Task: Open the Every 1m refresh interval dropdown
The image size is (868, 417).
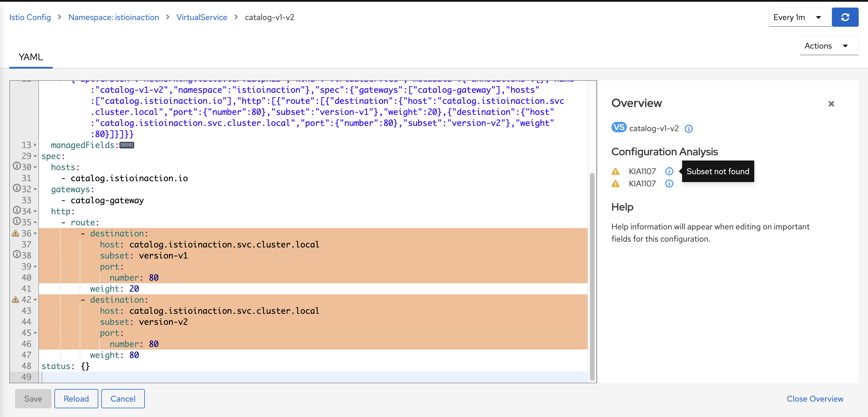Action: pyautogui.click(x=799, y=17)
